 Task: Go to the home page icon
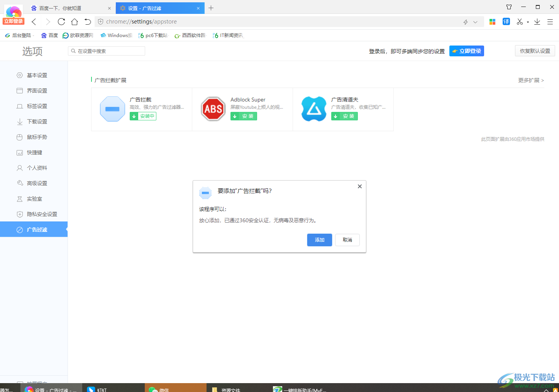75,22
